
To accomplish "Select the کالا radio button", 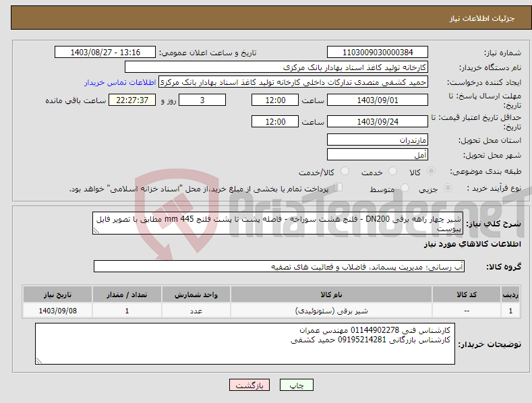I will [x=431, y=171].
